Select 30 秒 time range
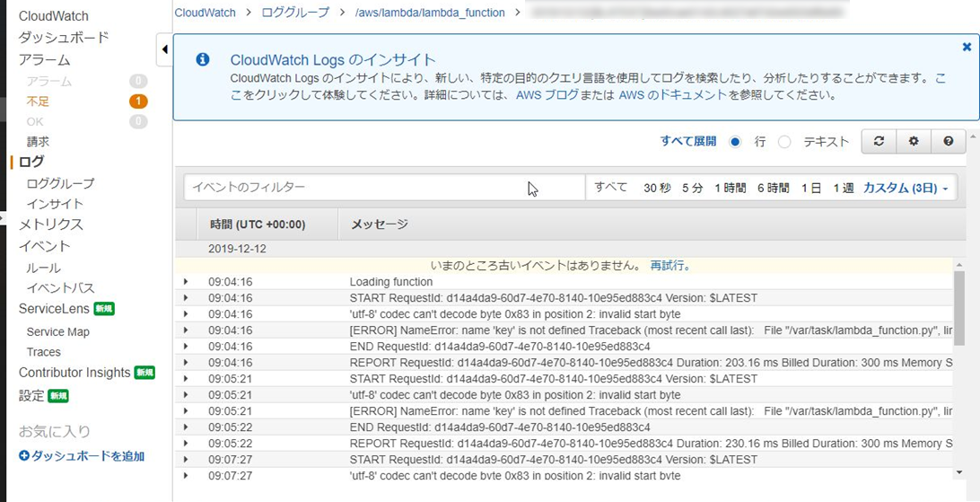This screenshot has width=980, height=502. point(657,189)
